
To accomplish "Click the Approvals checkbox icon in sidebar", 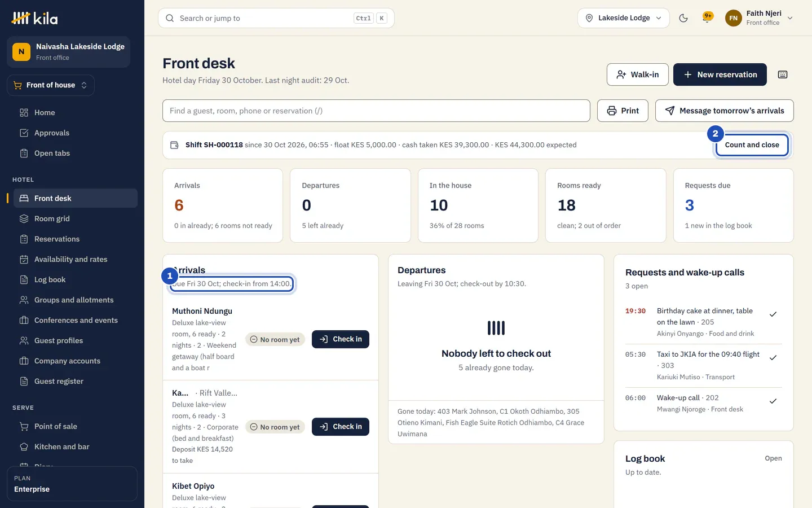I will click(24, 133).
